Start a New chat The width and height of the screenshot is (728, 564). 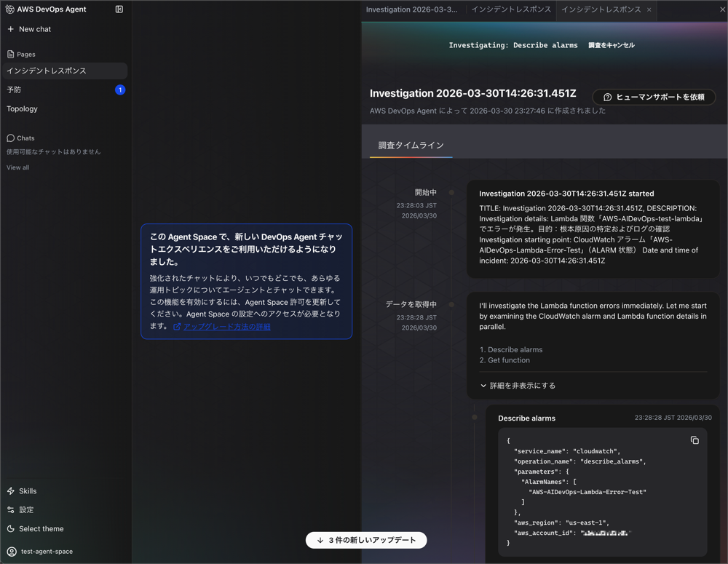coord(34,29)
